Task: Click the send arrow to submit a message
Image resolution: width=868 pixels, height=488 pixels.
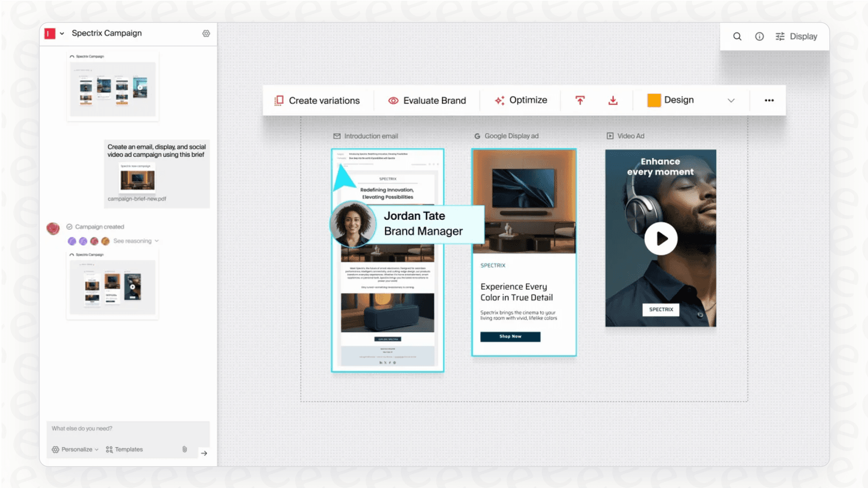Action: [204, 453]
